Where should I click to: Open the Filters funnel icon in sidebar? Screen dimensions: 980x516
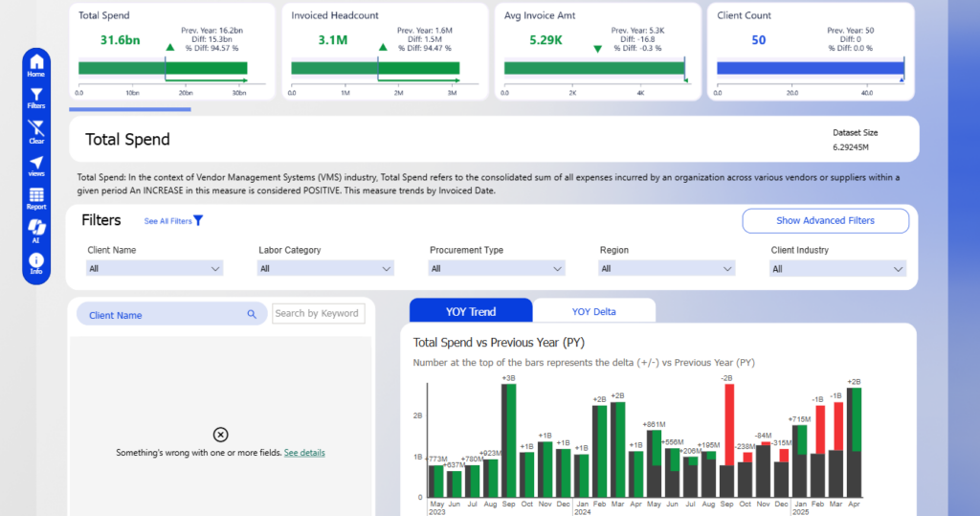(x=36, y=96)
